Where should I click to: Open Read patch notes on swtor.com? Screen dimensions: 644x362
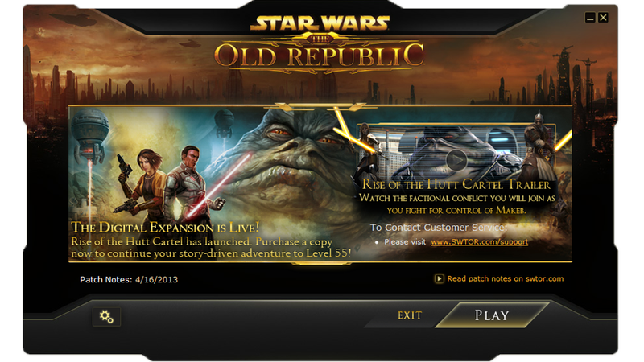pos(506,278)
